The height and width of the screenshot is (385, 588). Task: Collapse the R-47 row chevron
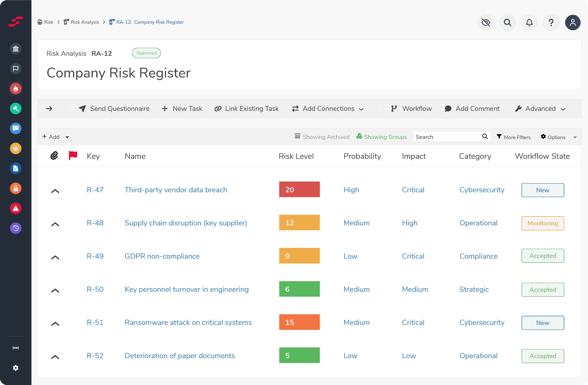[x=55, y=191]
